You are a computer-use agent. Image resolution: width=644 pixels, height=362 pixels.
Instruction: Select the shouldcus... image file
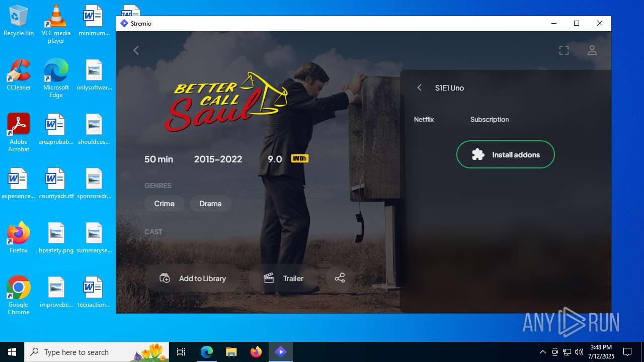94,129
